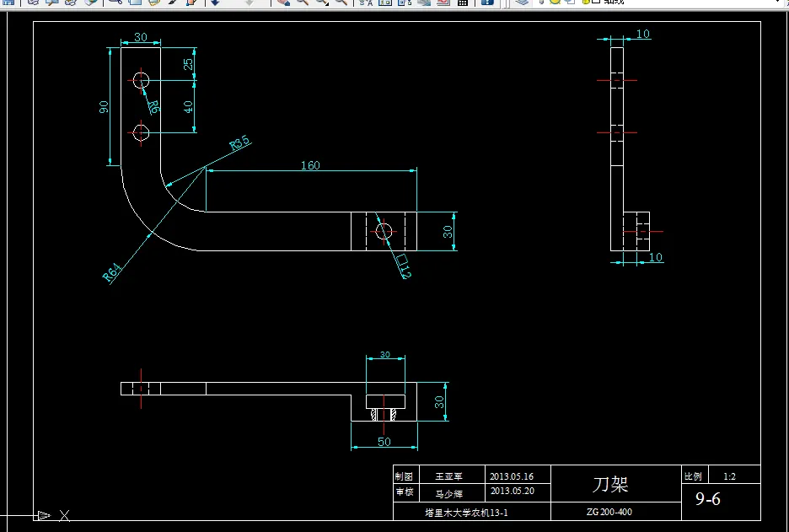The width and height of the screenshot is (789, 532).
Task: Click the small 30 dimension above the 50 block
Action: coord(385,354)
